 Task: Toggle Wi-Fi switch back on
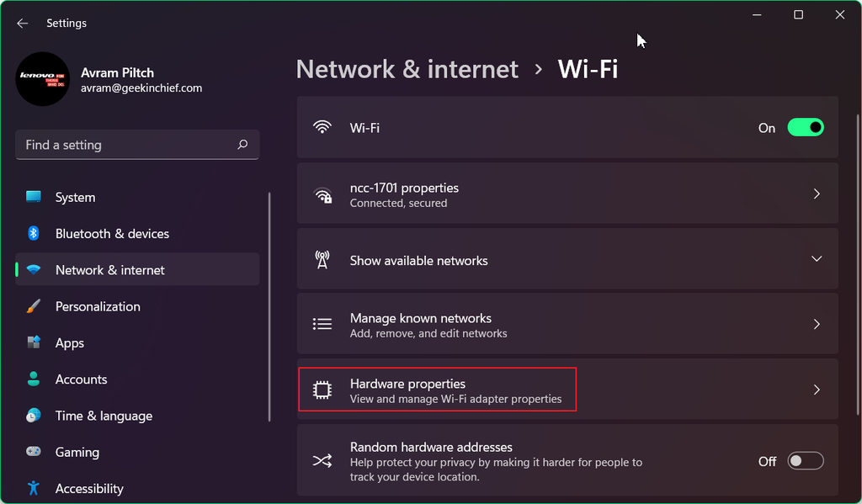(805, 128)
